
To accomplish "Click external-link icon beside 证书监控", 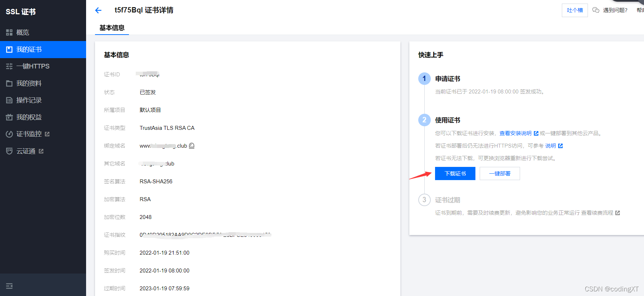I will pyautogui.click(x=47, y=134).
